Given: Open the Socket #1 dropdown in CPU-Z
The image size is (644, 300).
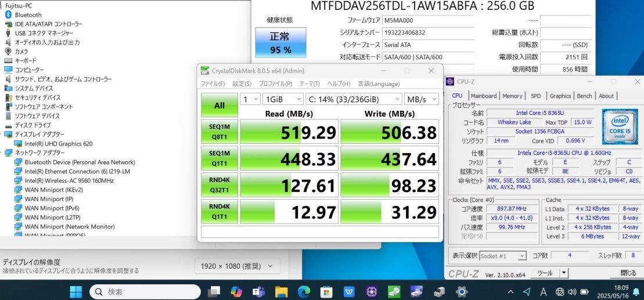Looking at the screenshot, I should tap(503, 256).
